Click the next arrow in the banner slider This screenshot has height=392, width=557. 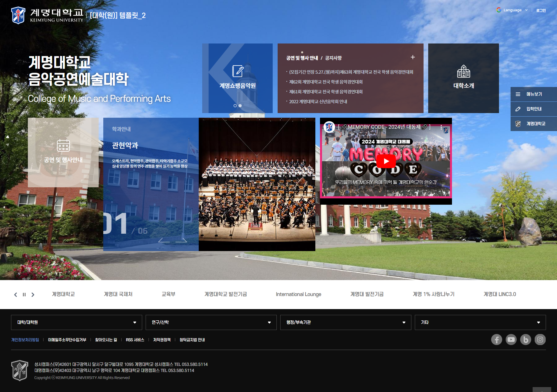pos(33,295)
